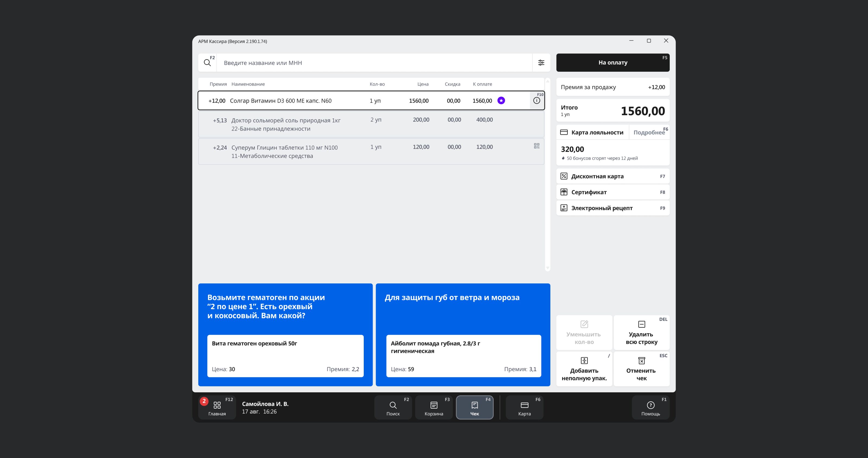Click QR code icon on Глицин row
Image resolution: width=868 pixels, height=458 pixels.
pos(537,146)
